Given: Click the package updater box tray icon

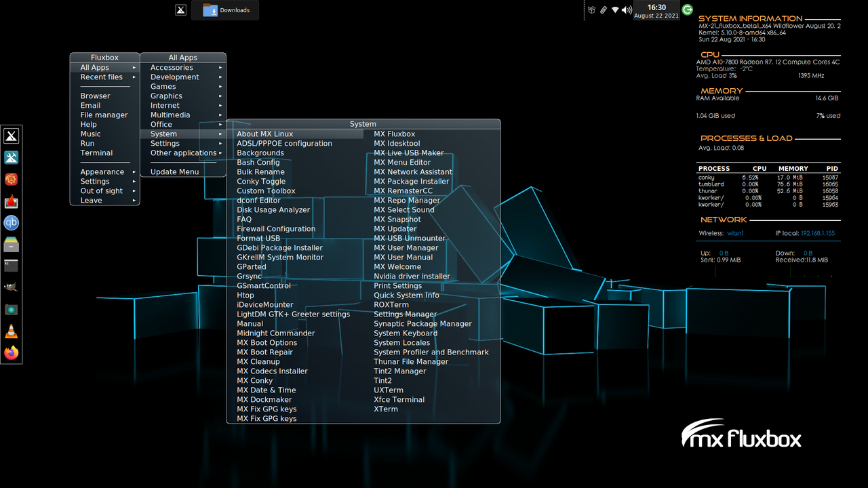Looking at the screenshot, I should pos(591,10).
